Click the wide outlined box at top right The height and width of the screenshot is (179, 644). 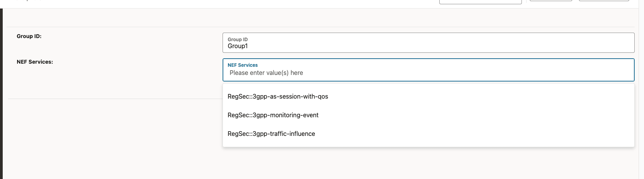tap(480, 2)
